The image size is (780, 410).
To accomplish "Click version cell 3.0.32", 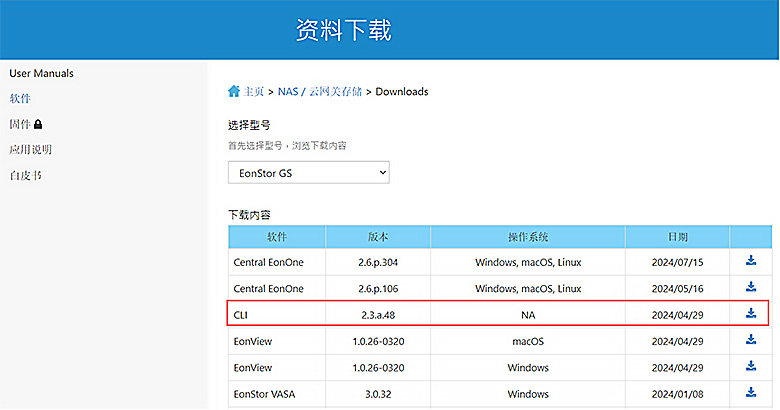I will [x=378, y=394].
